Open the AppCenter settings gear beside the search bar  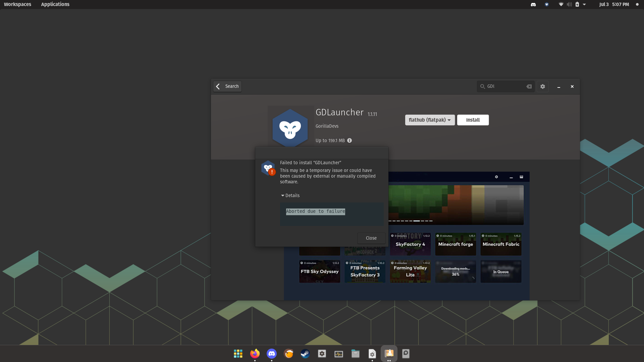542,86
